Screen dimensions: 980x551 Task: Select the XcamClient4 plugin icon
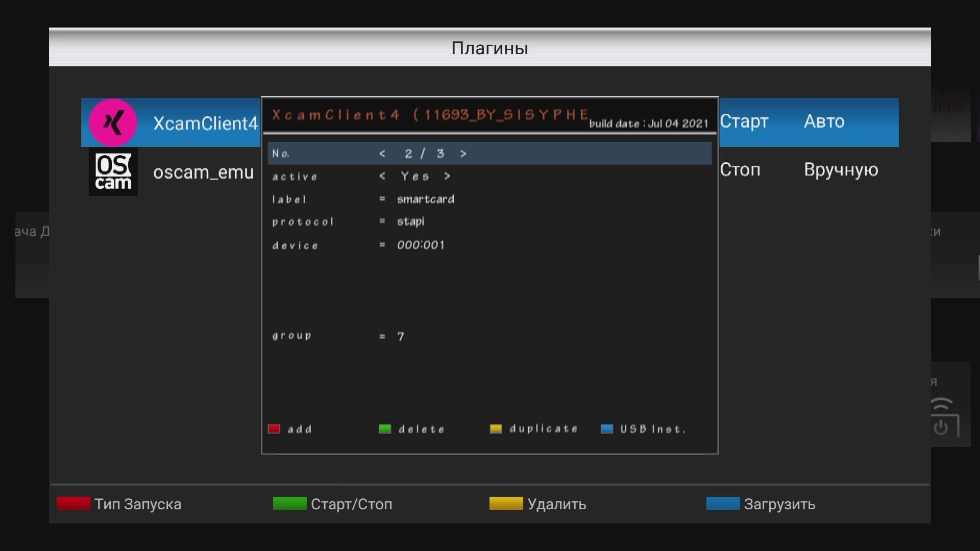pos(113,122)
